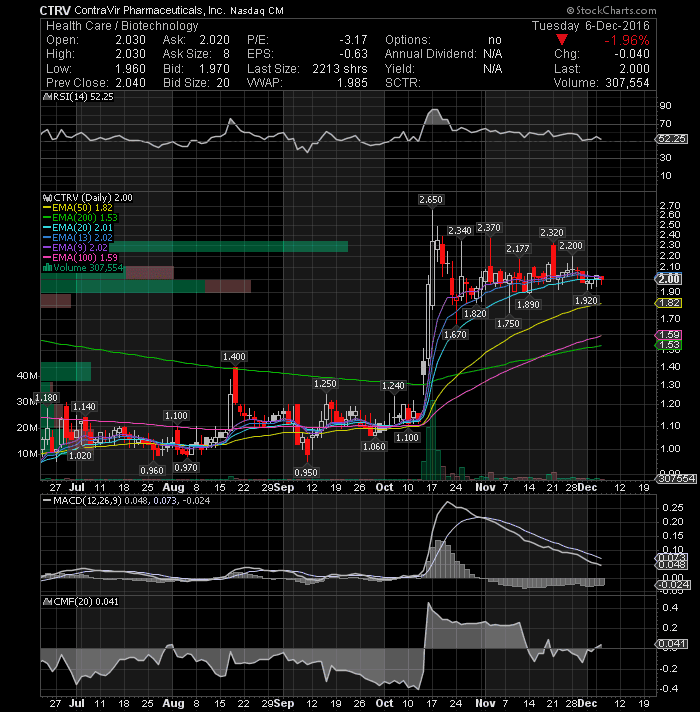Click the Prev Close value 2.040
Viewport: 700px width, 712px height.
(x=130, y=83)
